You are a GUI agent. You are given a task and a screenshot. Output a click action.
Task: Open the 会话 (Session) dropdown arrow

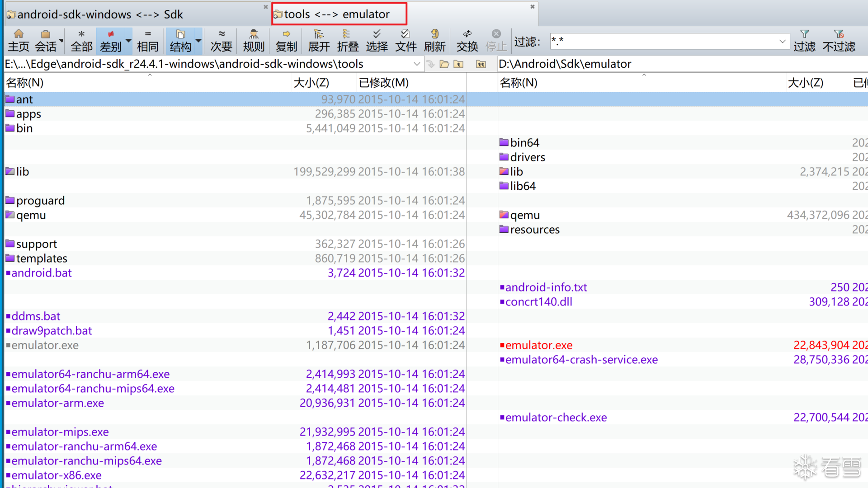[61, 41]
